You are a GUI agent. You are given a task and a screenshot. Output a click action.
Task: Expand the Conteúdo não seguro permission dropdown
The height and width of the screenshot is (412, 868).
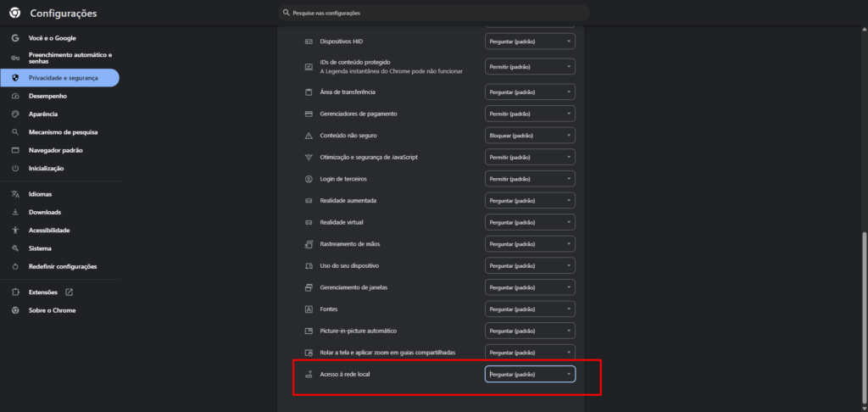(530, 136)
